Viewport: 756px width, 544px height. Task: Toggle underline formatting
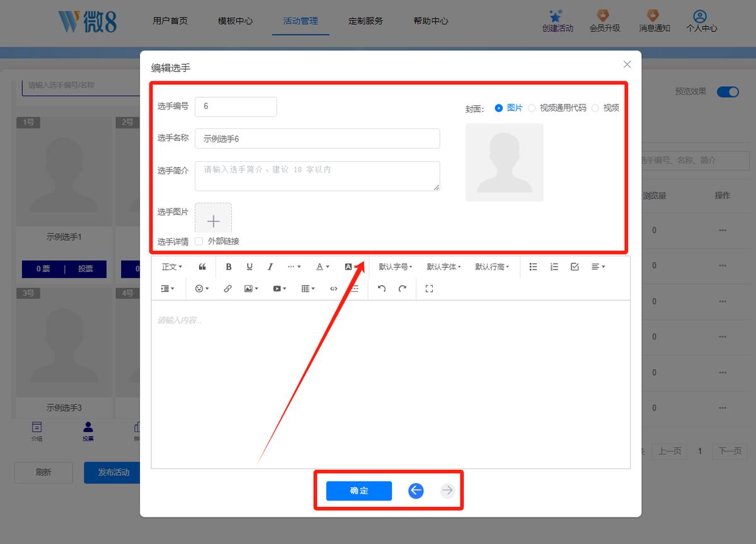[249, 267]
